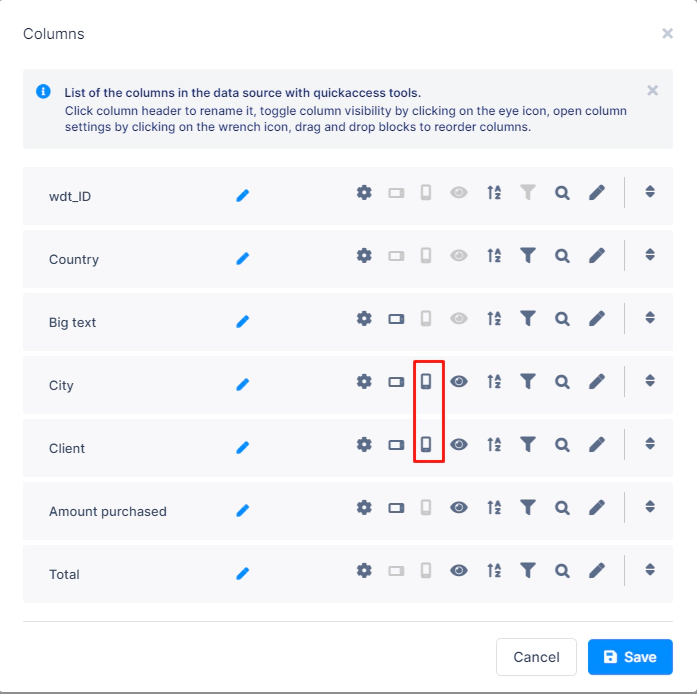Toggle sorting icon for Big text column
697x694 pixels.
pos(494,319)
